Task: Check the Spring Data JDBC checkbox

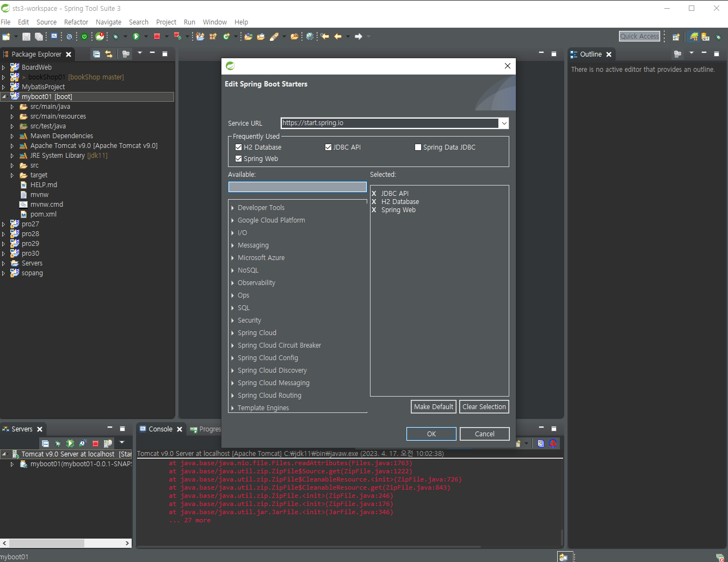Action: point(418,147)
